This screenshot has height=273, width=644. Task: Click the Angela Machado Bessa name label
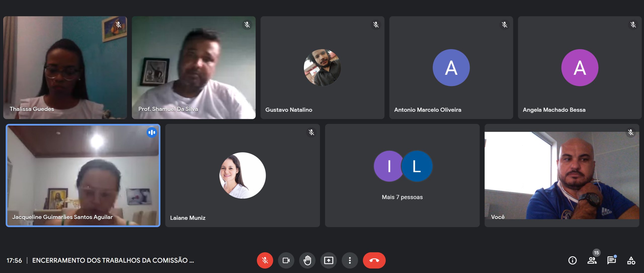(554, 110)
